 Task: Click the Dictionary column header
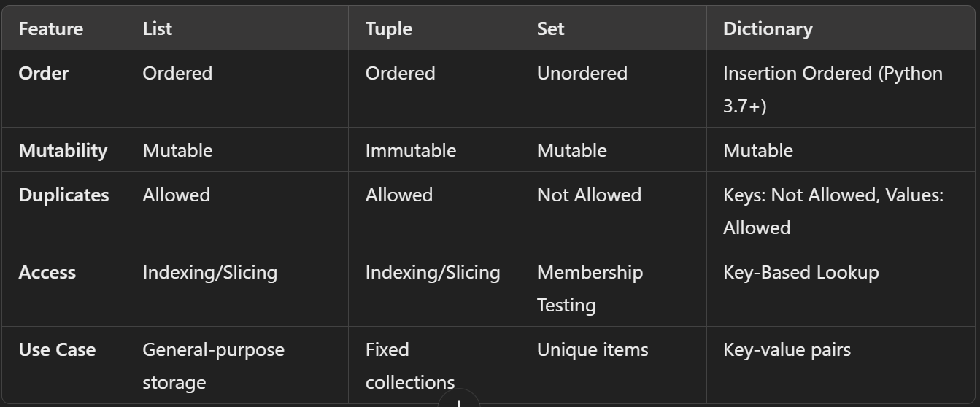tap(768, 28)
